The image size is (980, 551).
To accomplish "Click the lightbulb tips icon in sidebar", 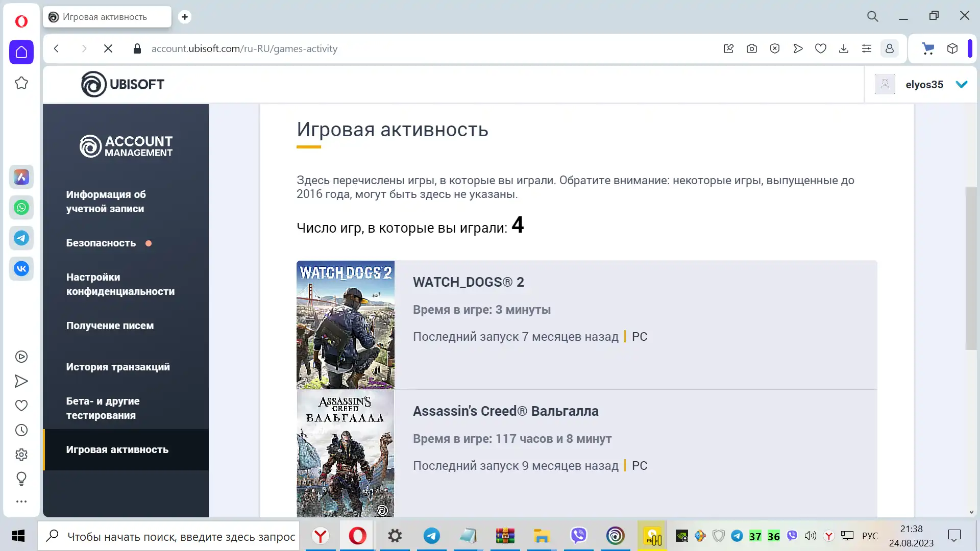I will 21,479.
